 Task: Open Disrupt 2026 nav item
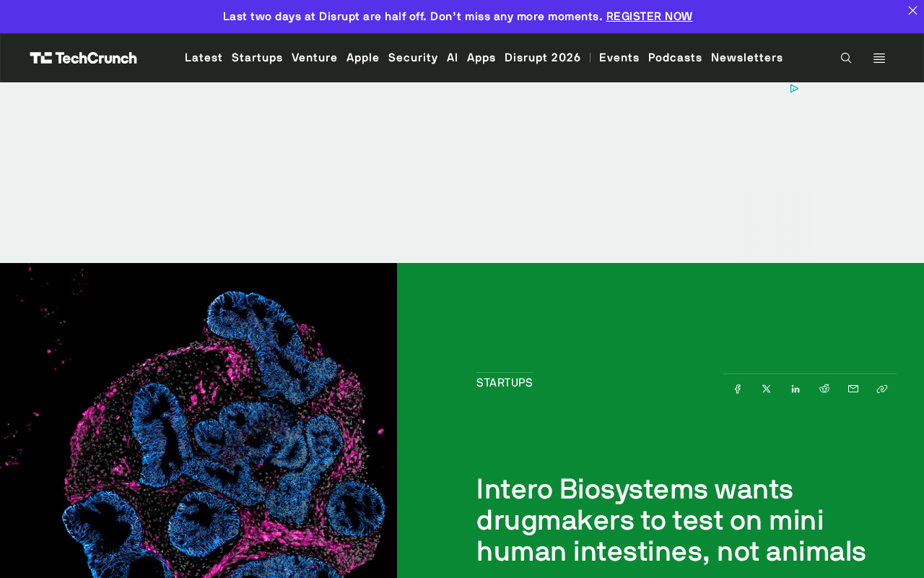point(543,57)
